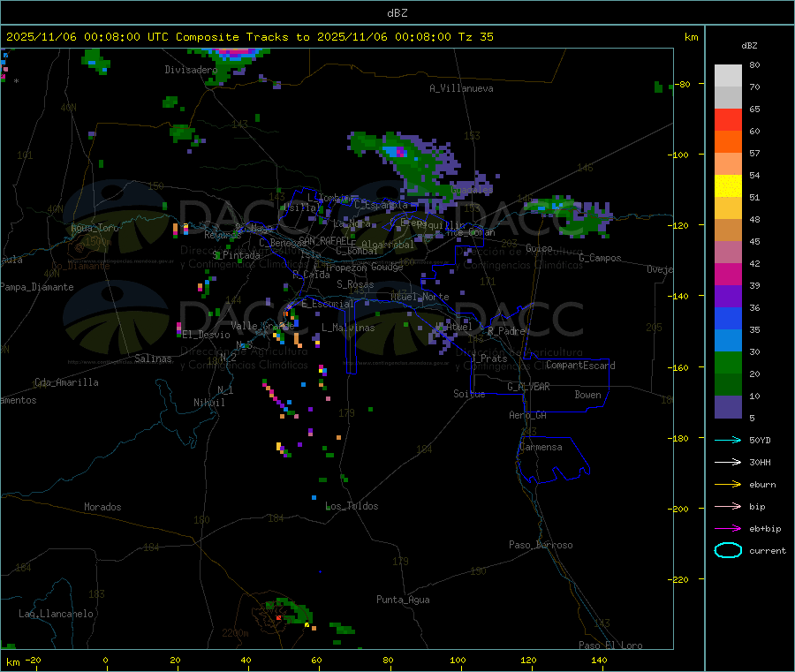The image size is (795, 672).
Task: Click the yellow 'km' label at bottom left
Action: [x=12, y=662]
